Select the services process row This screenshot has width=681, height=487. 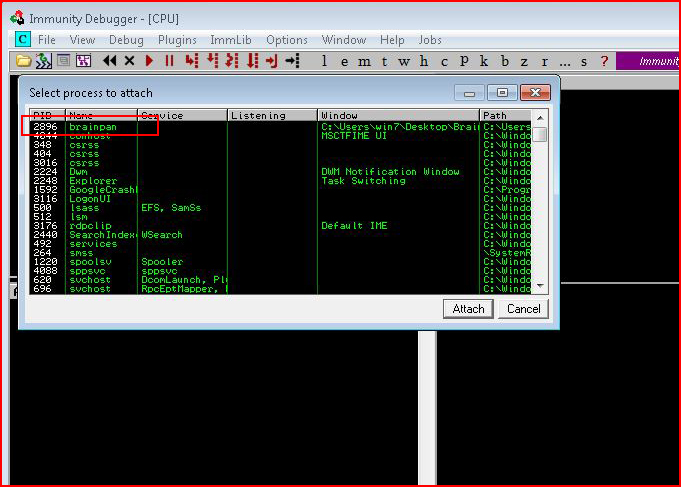(280, 244)
